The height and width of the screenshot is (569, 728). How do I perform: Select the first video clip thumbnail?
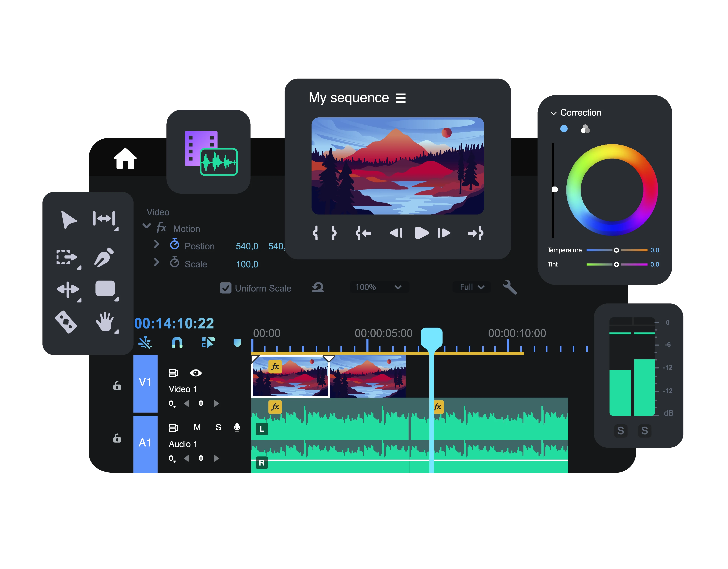[x=290, y=376]
